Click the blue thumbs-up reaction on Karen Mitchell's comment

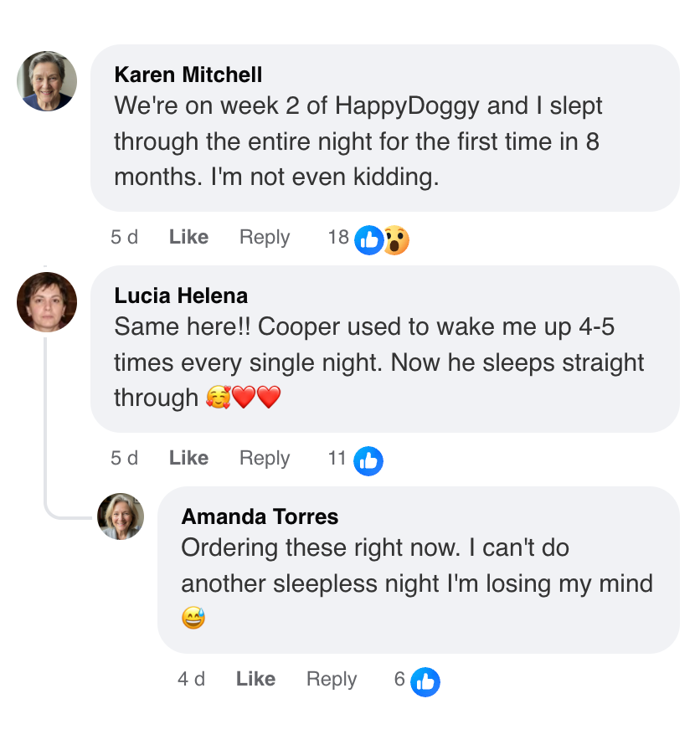(368, 240)
